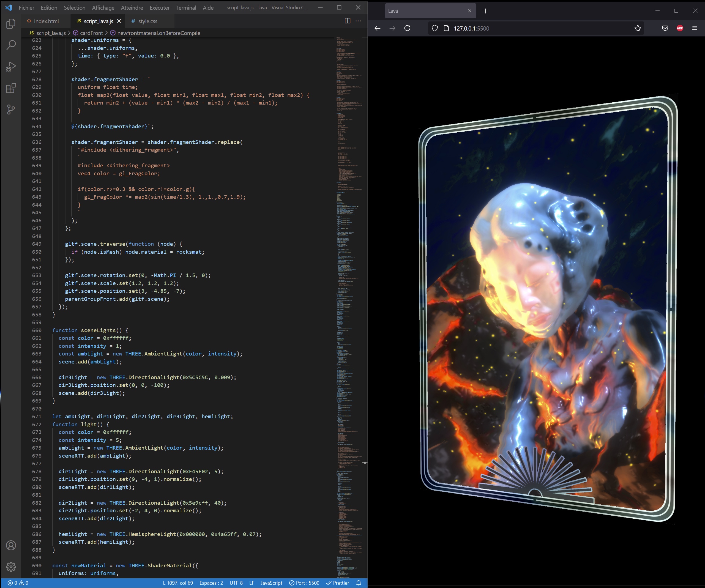Image resolution: width=705 pixels, height=588 pixels.
Task: Open the Extensions view icon
Action: pyautogui.click(x=11, y=88)
